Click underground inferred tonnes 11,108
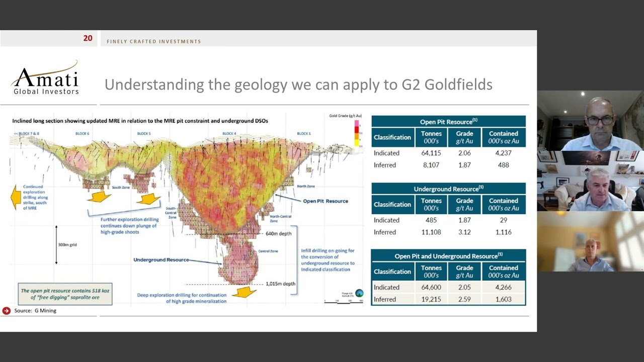This screenshot has width=644, height=362. pyautogui.click(x=431, y=232)
